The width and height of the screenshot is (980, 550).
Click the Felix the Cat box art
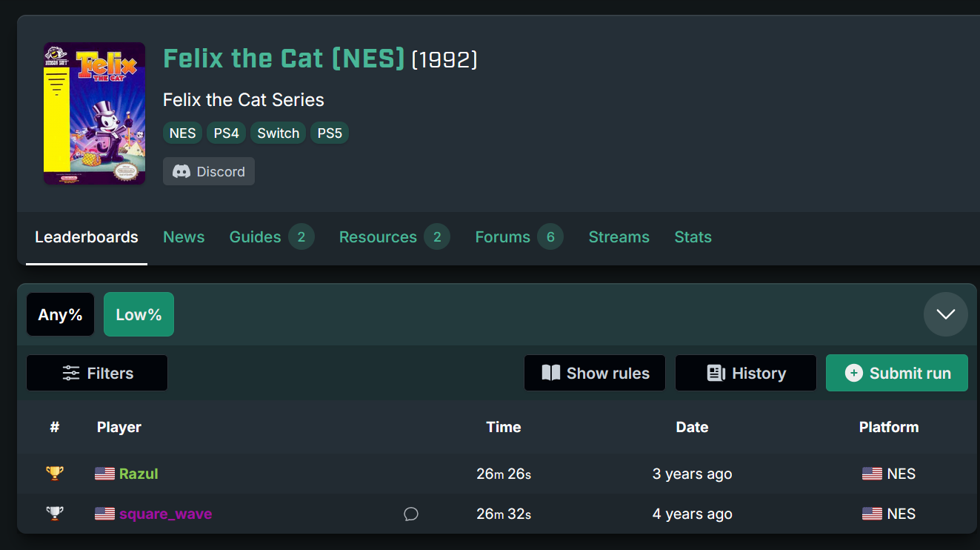click(x=94, y=113)
